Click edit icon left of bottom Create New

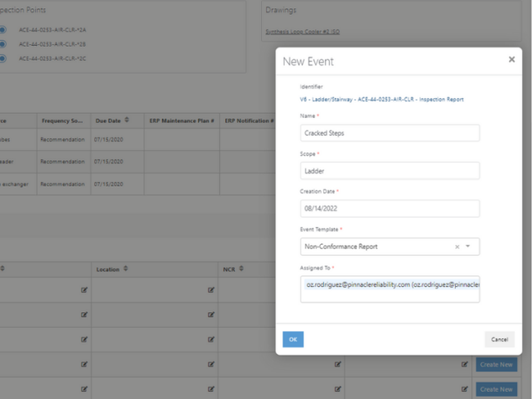465,389
